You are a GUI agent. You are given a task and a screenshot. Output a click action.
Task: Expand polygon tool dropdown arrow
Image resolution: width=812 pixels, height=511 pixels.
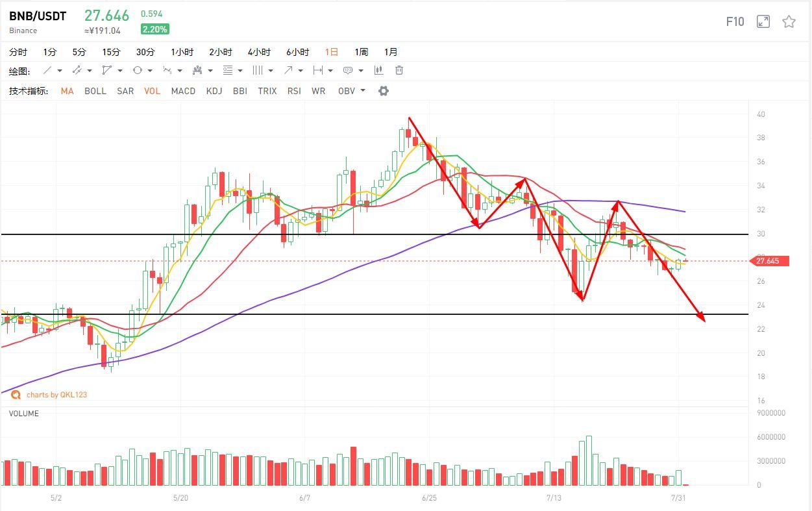coord(120,71)
